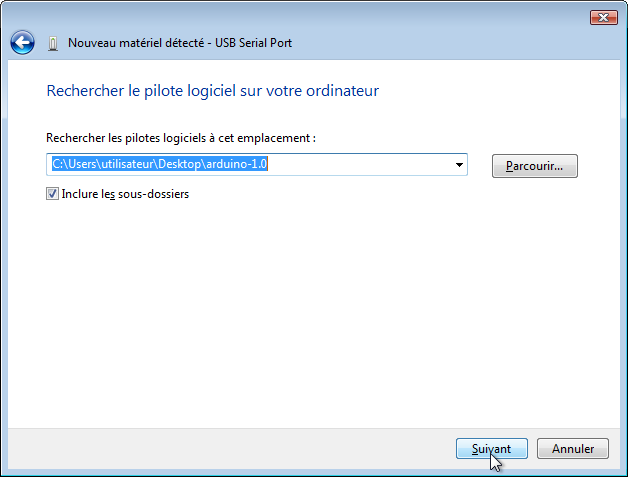Open the Parcourir... folder browser
The image size is (628, 477).
pyautogui.click(x=535, y=166)
